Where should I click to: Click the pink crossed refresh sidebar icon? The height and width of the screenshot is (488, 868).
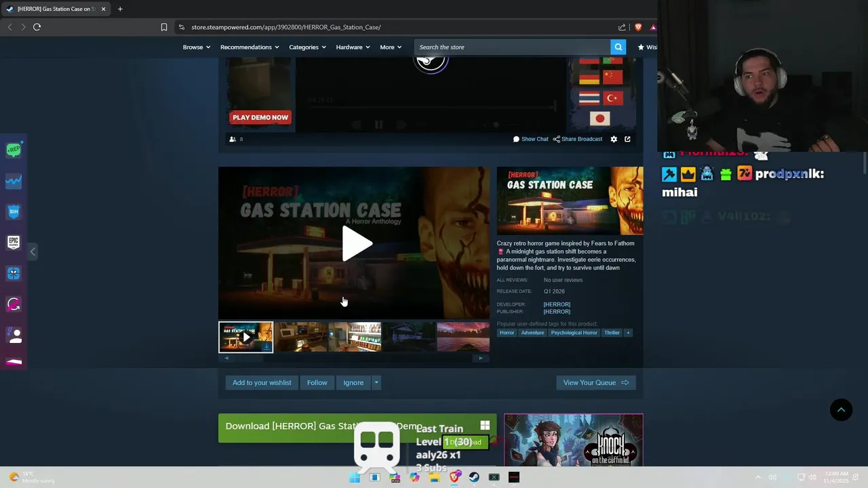coord(14,304)
